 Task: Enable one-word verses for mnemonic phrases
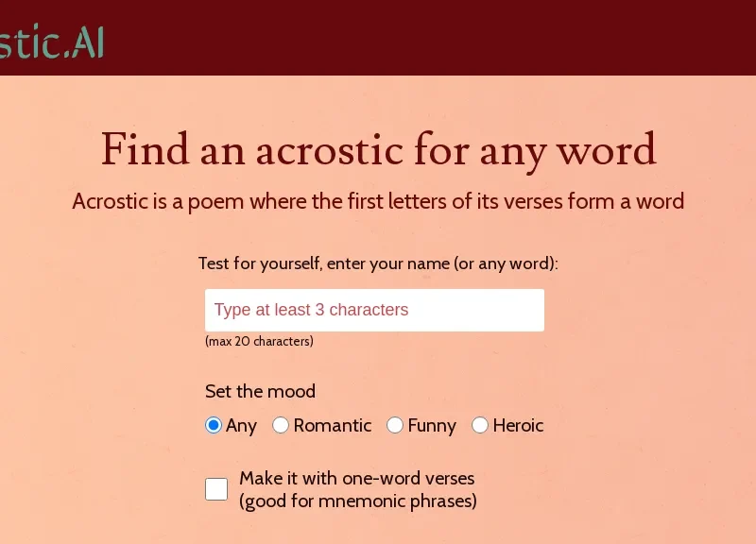[216, 488]
